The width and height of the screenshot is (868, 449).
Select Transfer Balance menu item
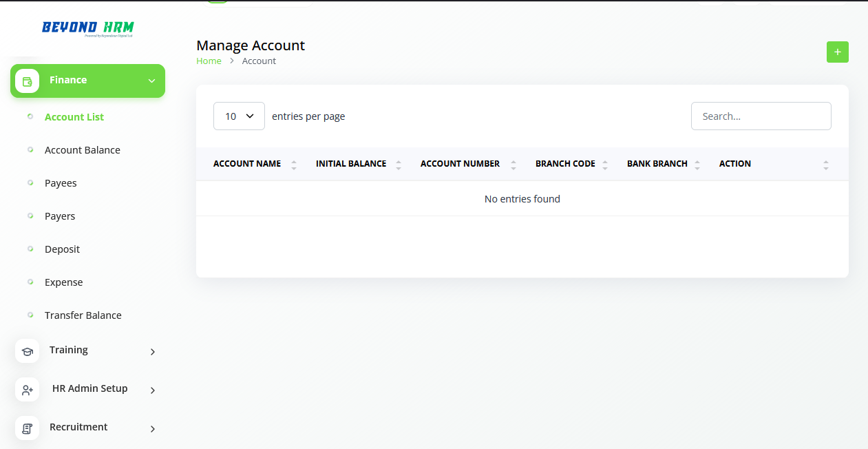coord(83,315)
